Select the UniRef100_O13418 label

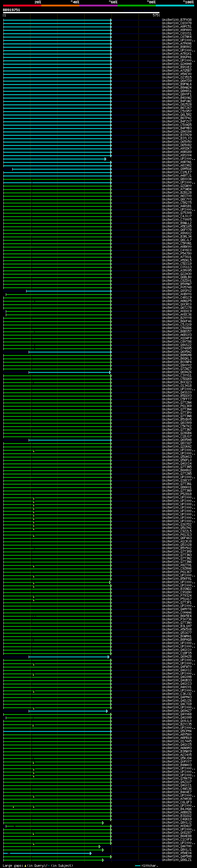pos(177,386)
